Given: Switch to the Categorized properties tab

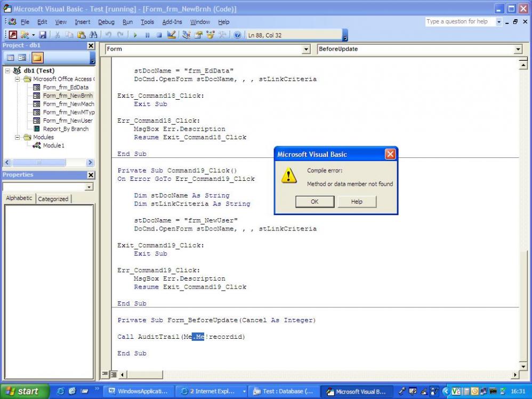Looking at the screenshot, I should click(x=53, y=199).
